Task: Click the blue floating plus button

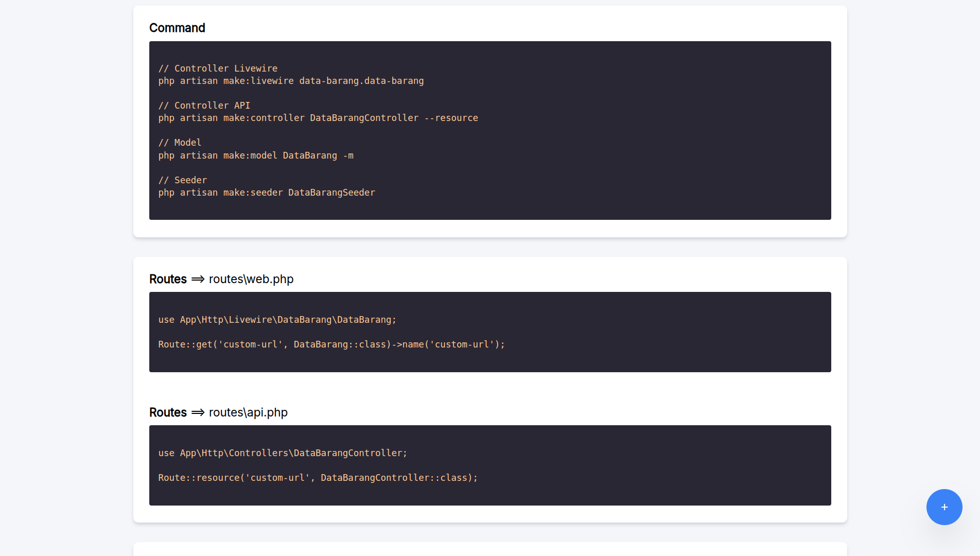Action: tap(944, 507)
